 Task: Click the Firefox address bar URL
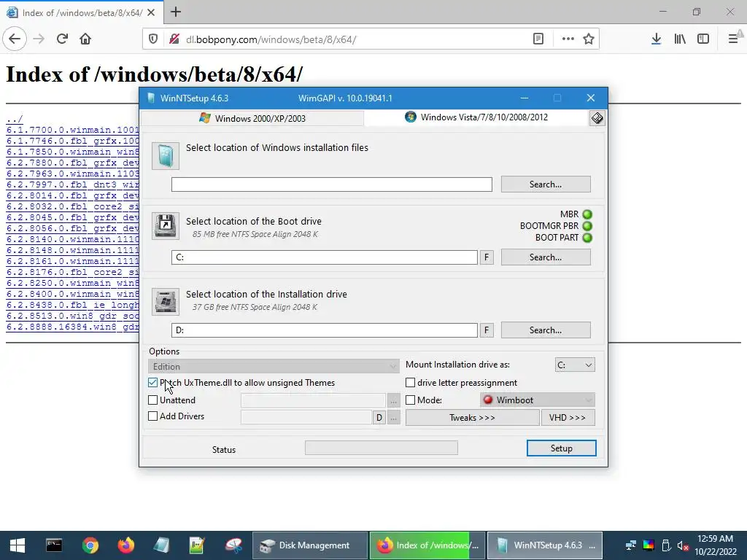[x=271, y=39]
